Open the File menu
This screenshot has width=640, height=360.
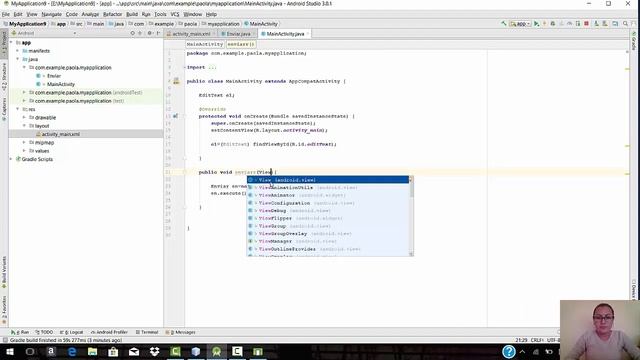click(5, 14)
